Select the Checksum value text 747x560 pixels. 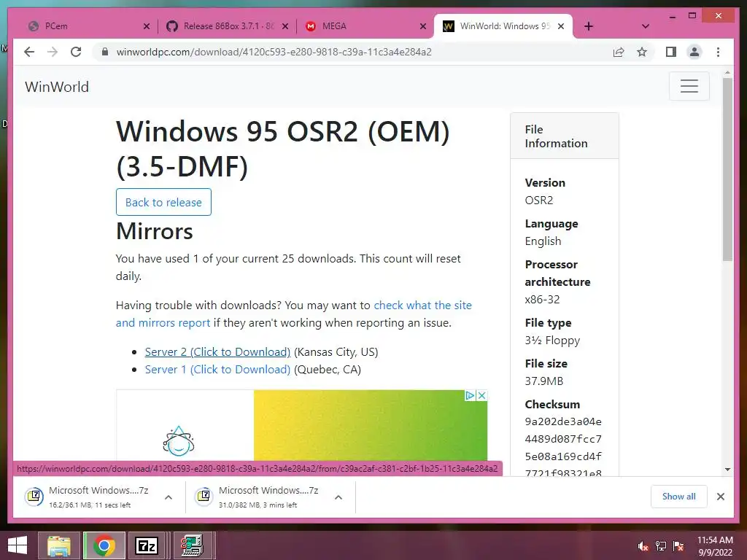[x=563, y=448]
